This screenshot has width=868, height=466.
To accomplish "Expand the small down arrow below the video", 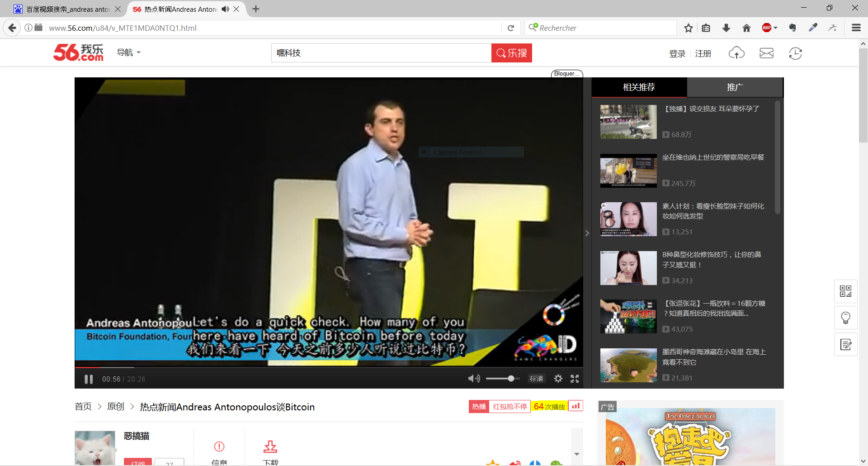I will 577,454.
